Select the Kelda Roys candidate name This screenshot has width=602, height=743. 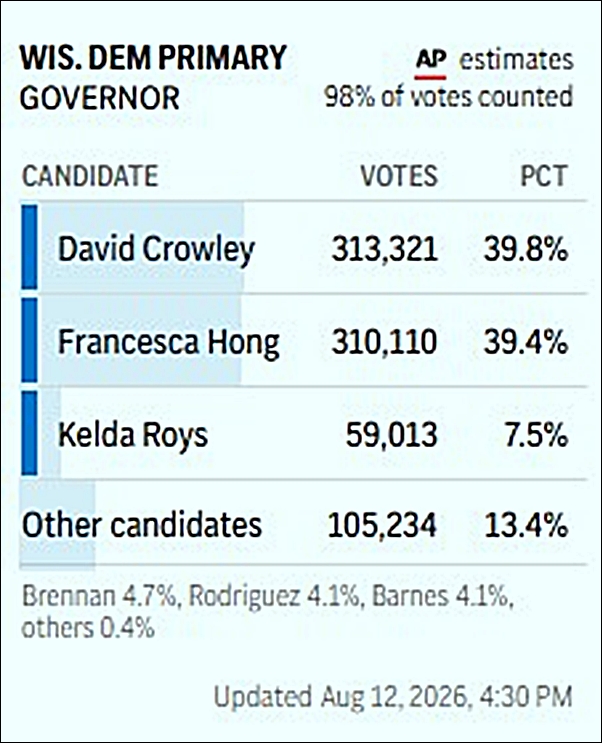[133, 435]
